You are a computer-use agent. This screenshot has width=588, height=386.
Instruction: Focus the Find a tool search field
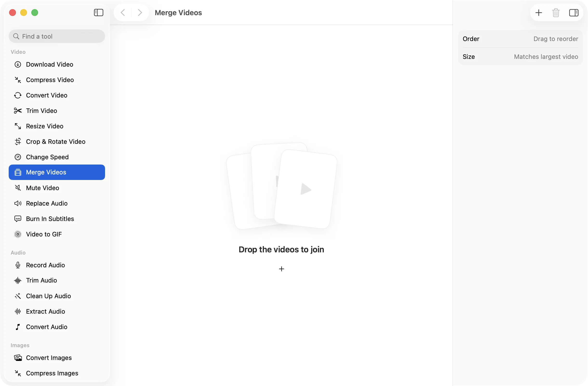[x=57, y=36]
